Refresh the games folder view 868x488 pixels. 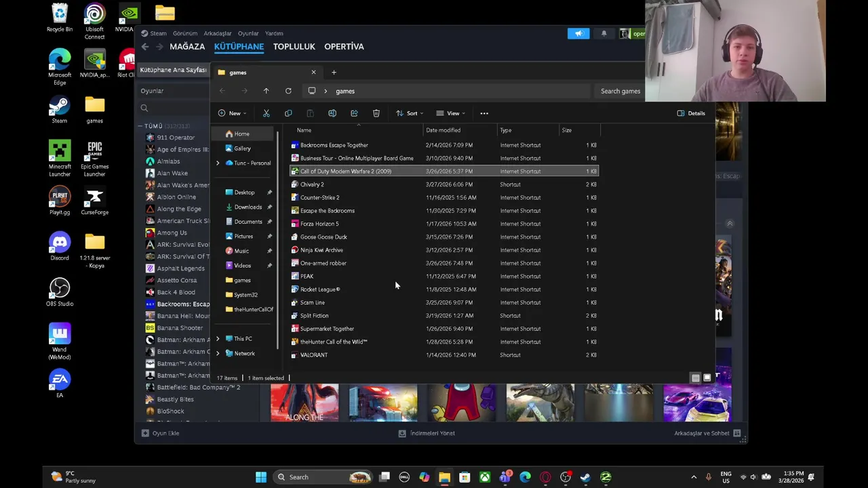tap(288, 91)
